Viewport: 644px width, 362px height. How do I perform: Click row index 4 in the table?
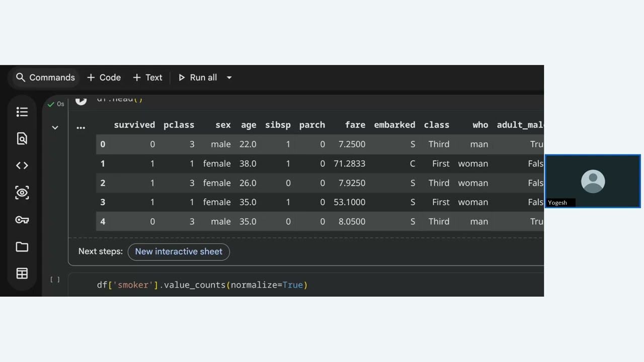[103, 222]
